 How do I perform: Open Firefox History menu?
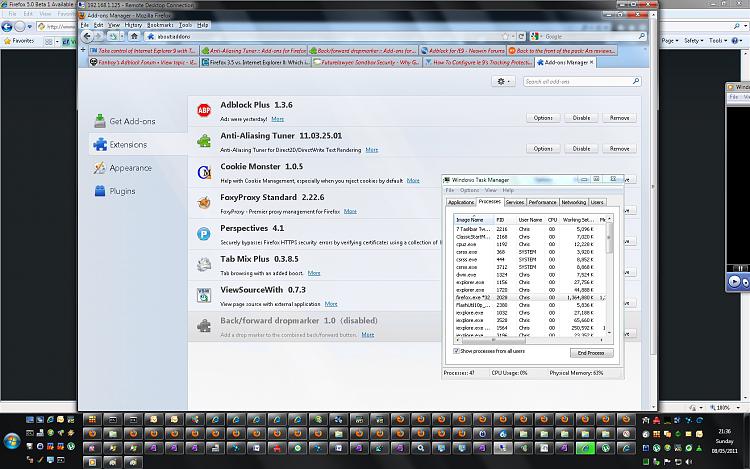[133, 25]
